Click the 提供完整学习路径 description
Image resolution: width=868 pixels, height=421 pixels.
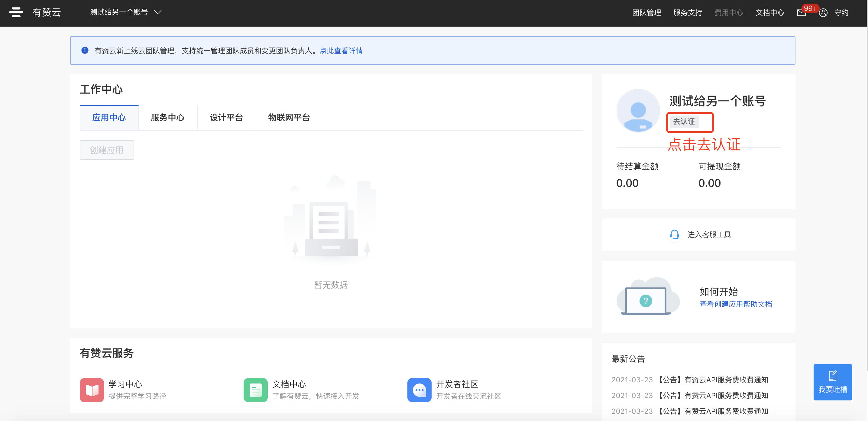pyautogui.click(x=138, y=396)
